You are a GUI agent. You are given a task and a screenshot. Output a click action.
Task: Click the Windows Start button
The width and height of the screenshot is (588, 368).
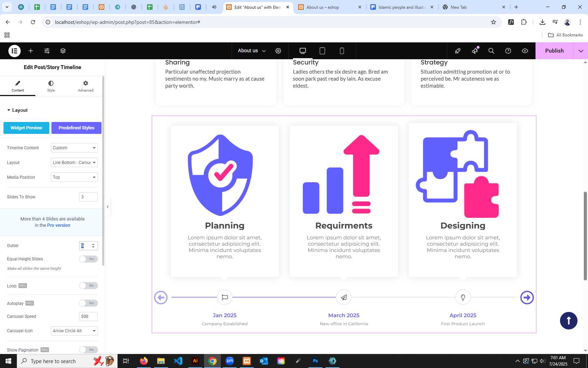coord(8,361)
